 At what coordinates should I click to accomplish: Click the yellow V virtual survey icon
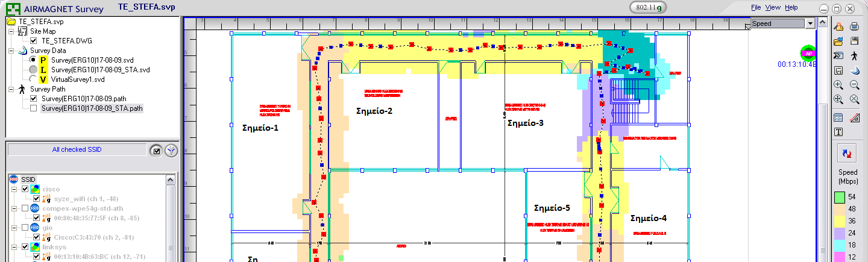click(43, 80)
